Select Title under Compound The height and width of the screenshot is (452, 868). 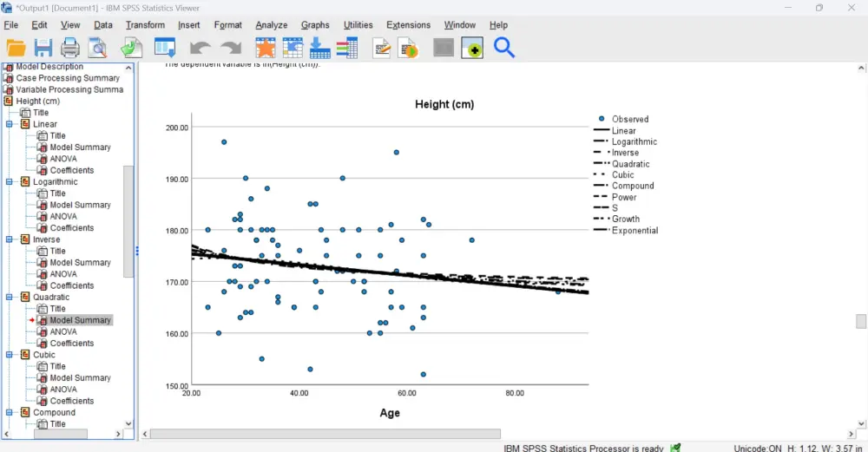[57, 424]
